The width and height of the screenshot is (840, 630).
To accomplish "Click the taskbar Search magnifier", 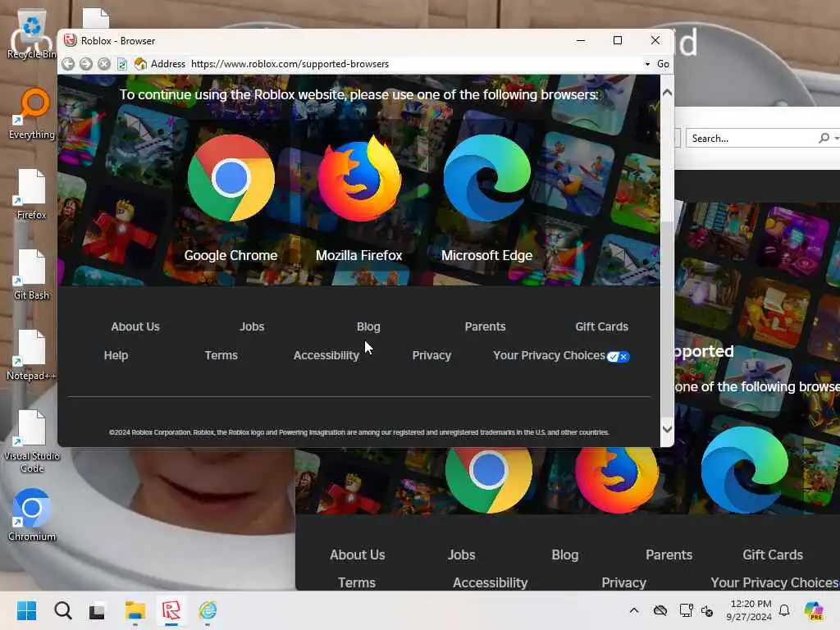I will (62, 610).
